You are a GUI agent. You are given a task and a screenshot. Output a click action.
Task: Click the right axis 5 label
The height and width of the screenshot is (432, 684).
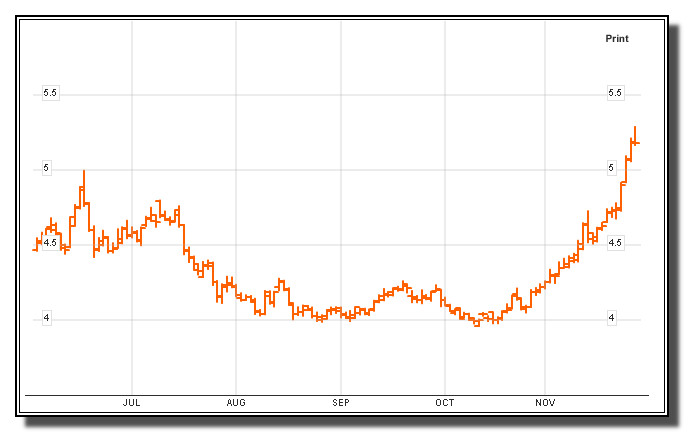[612, 168]
